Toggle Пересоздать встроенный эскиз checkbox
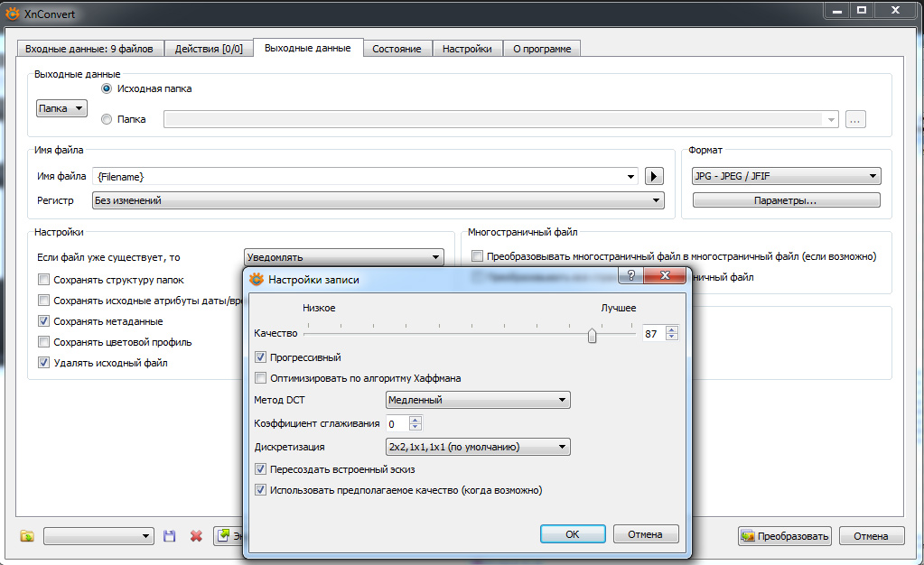This screenshot has width=924, height=565. (262, 469)
